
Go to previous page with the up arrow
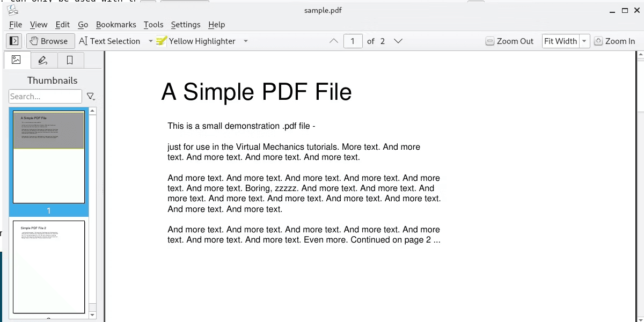point(333,41)
